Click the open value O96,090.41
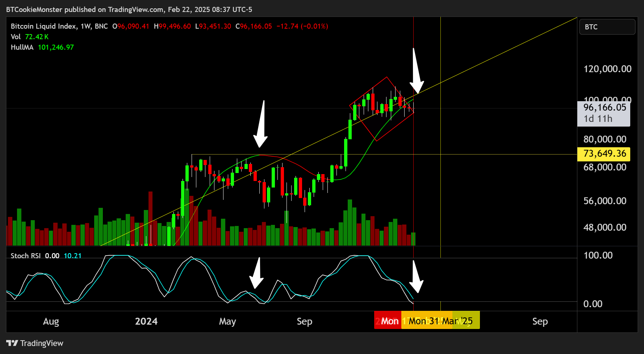Viewport: 644px width, 354px height. click(x=131, y=26)
